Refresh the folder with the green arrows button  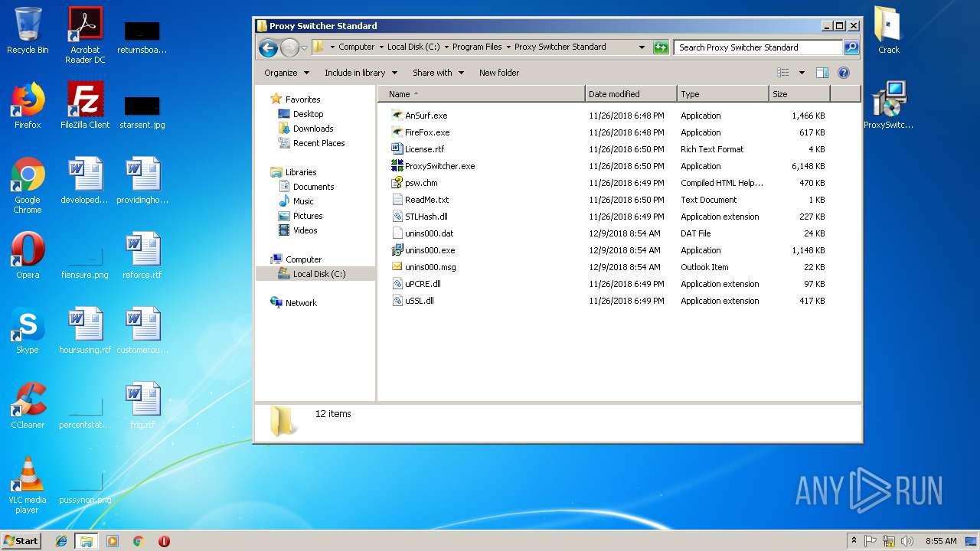click(x=661, y=47)
